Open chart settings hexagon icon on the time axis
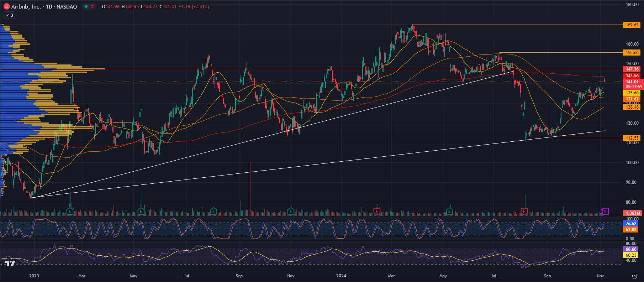 [634, 276]
